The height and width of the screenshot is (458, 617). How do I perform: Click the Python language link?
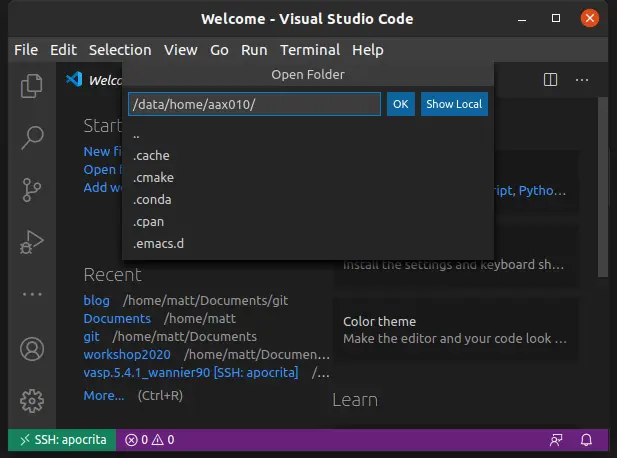(542, 191)
